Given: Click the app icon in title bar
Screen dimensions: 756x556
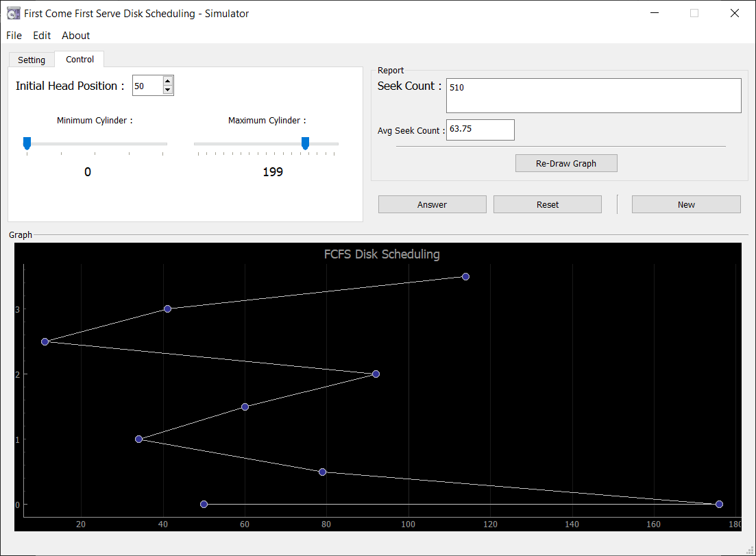Looking at the screenshot, I should click(x=13, y=13).
